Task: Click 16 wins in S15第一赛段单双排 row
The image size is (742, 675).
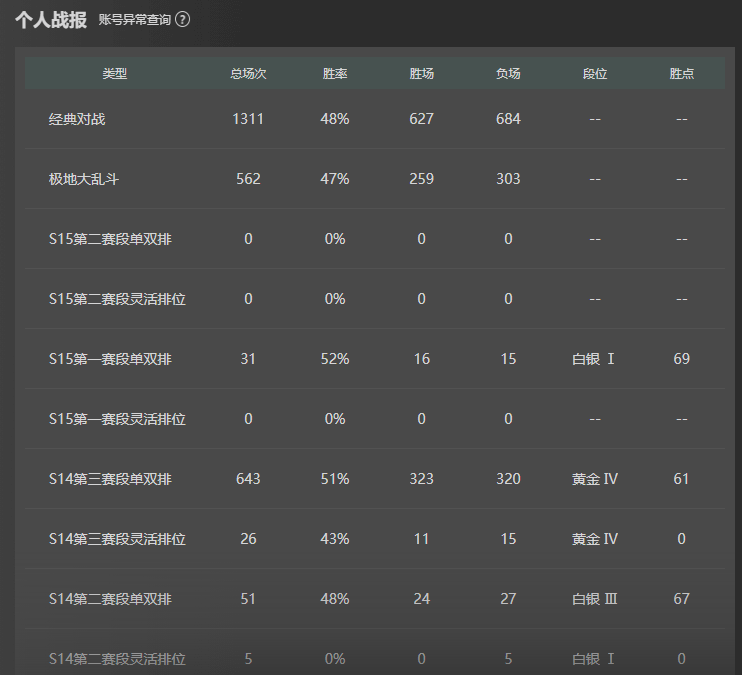Action: click(x=422, y=359)
